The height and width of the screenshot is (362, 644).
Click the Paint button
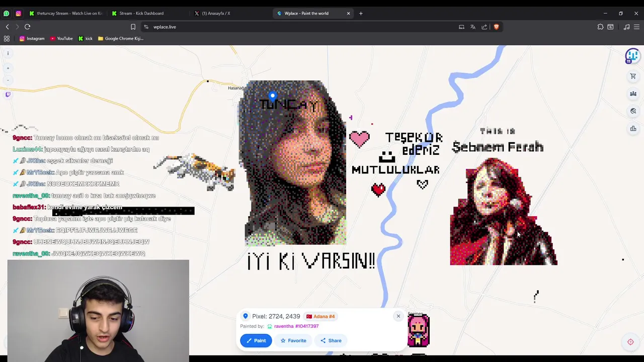pyautogui.click(x=256, y=340)
